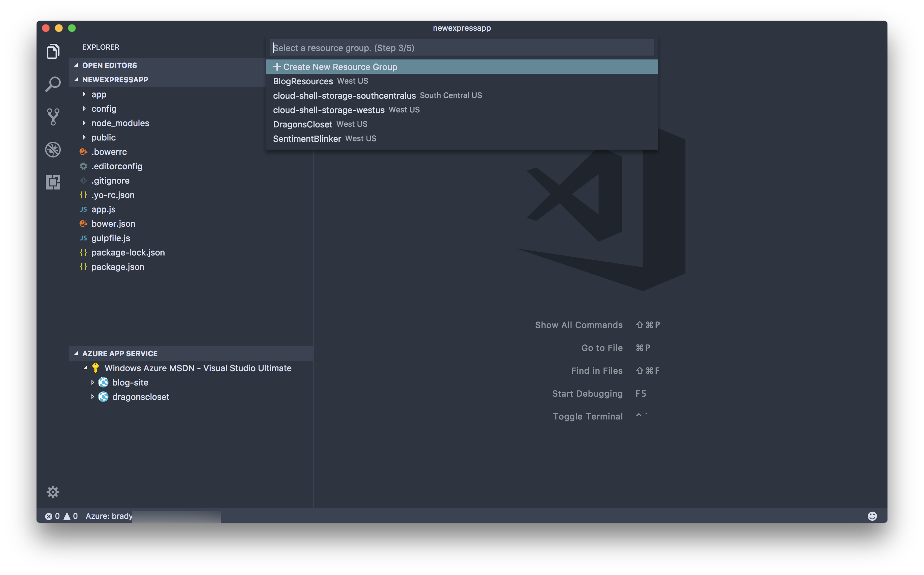The image size is (924, 575).
Task: Click the resource group search input field
Action: tap(462, 48)
